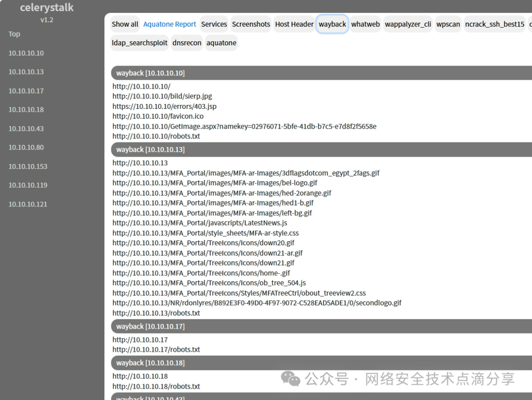Collapse the wayback [10.10.10.17] section header
The width and height of the screenshot is (532, 400).
[321, 327]
